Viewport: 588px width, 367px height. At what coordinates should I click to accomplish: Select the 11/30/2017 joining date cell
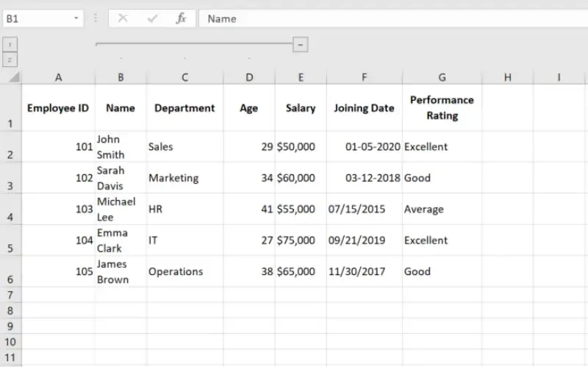tap(365, 271)
